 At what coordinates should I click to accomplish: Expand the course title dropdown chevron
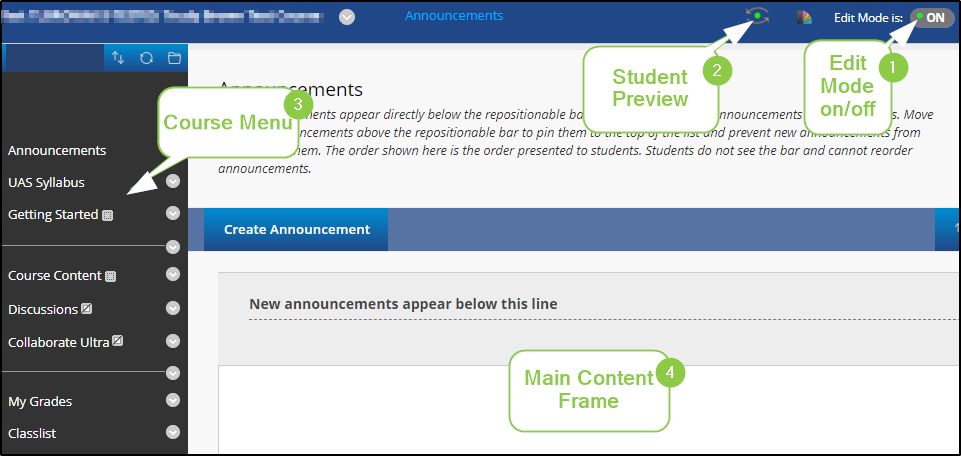347,17
